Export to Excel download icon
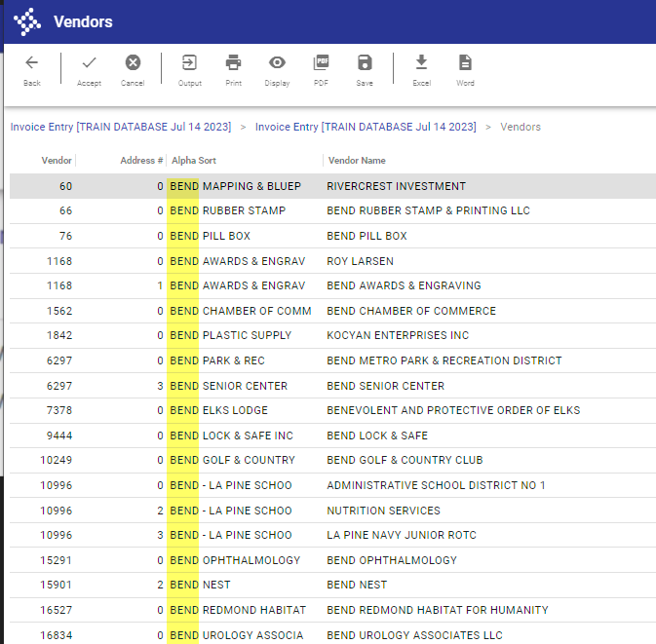The image size is (656, 644). (422, 62)
